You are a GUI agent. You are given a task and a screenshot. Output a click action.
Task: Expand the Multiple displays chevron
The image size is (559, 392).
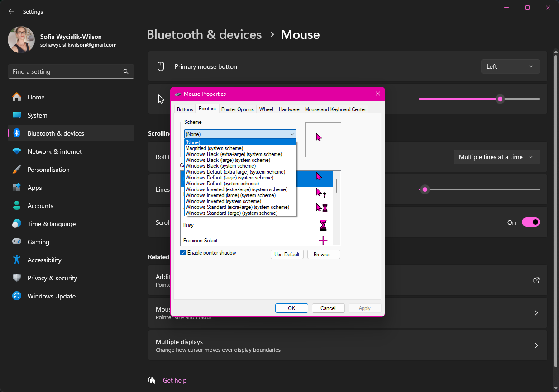point(536,345)
